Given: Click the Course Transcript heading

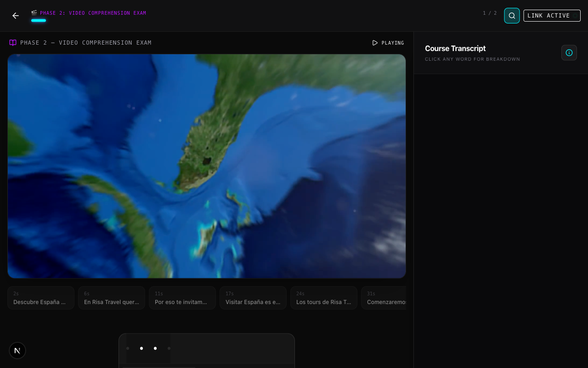Looking at the screenshot, I should tap(455, 48).
